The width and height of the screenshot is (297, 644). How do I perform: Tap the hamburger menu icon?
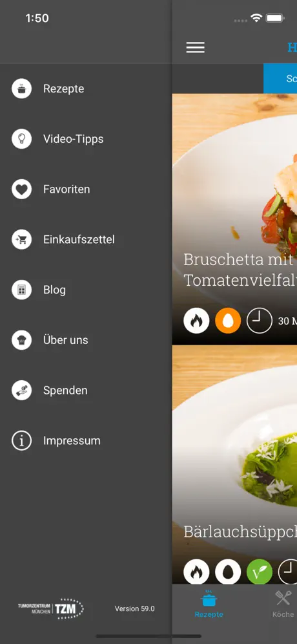click(195, 48)
